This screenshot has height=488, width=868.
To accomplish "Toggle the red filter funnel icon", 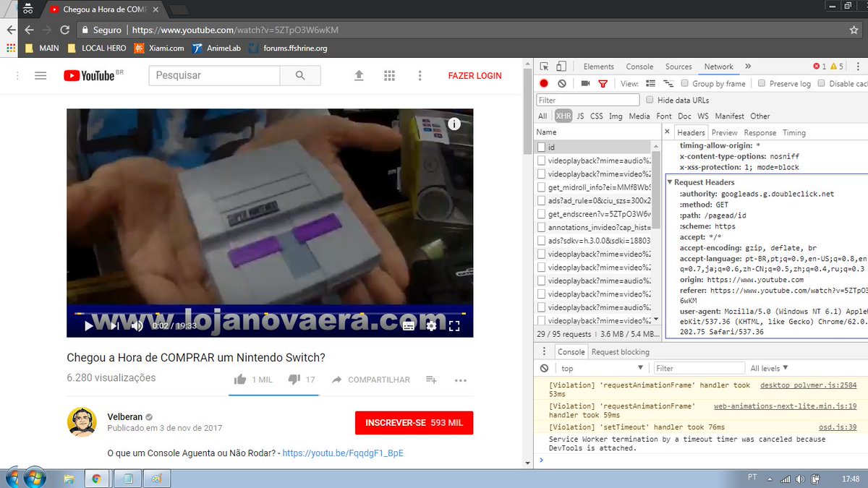I will coord(603,84).
